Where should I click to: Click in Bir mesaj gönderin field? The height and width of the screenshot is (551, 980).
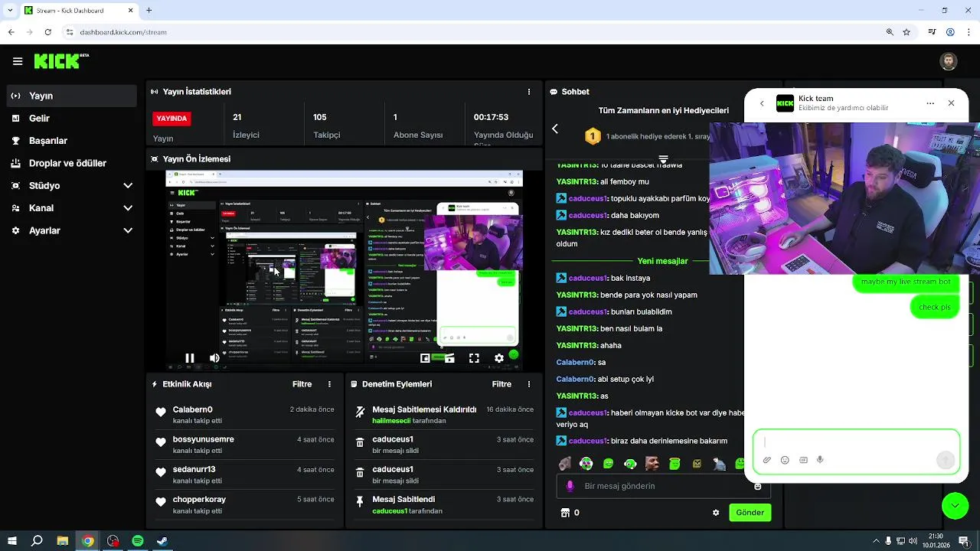662,486
